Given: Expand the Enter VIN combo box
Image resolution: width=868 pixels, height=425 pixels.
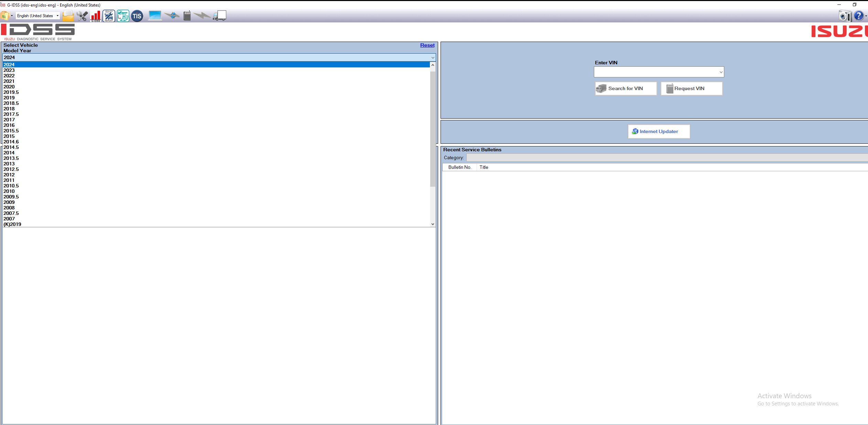Looking at the screenshot, I should [721, 72].
